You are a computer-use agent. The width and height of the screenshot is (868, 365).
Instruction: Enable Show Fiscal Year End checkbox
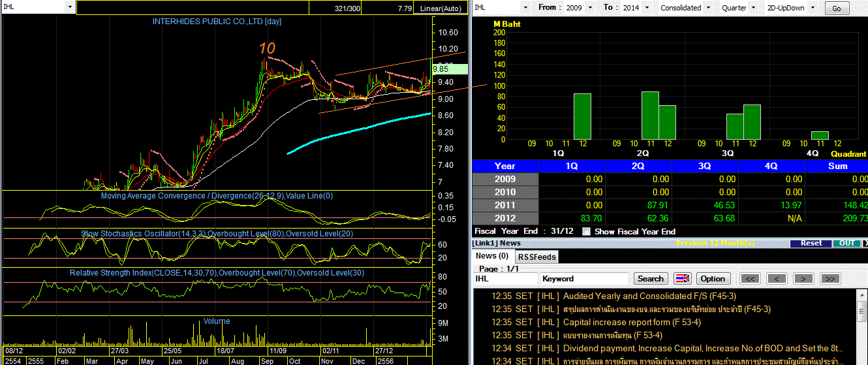tap(586, 231)
